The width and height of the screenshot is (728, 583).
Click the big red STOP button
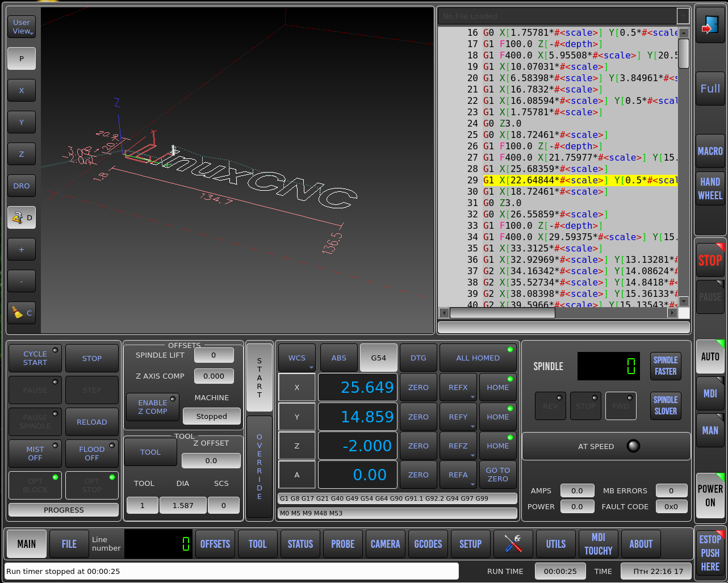[x=710, y=260]
